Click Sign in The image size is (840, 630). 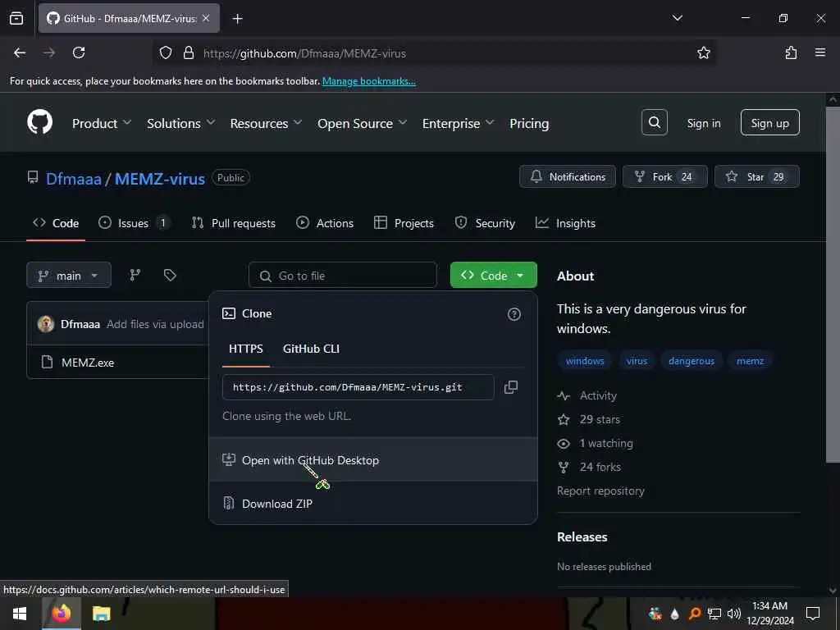coord(703,123)
